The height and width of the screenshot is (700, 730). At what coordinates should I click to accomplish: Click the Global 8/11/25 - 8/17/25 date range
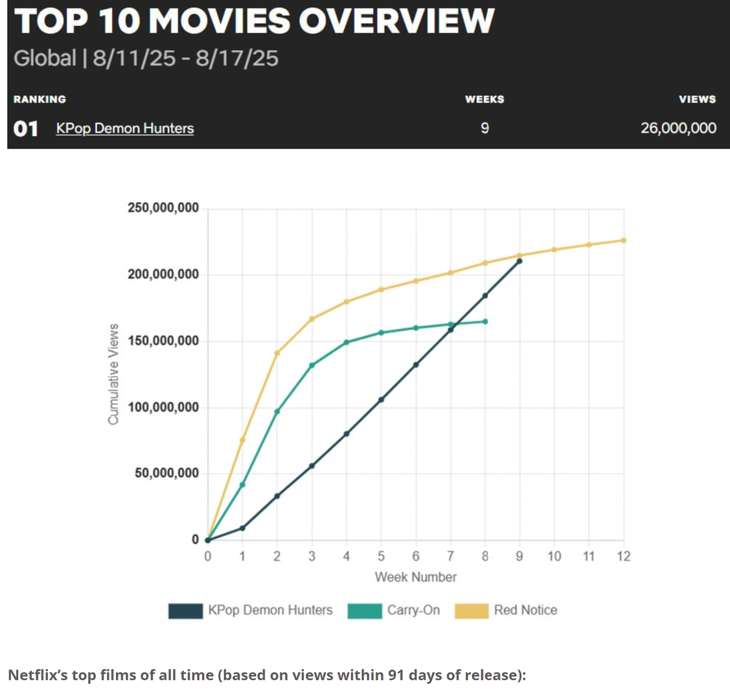click(146, 59)
